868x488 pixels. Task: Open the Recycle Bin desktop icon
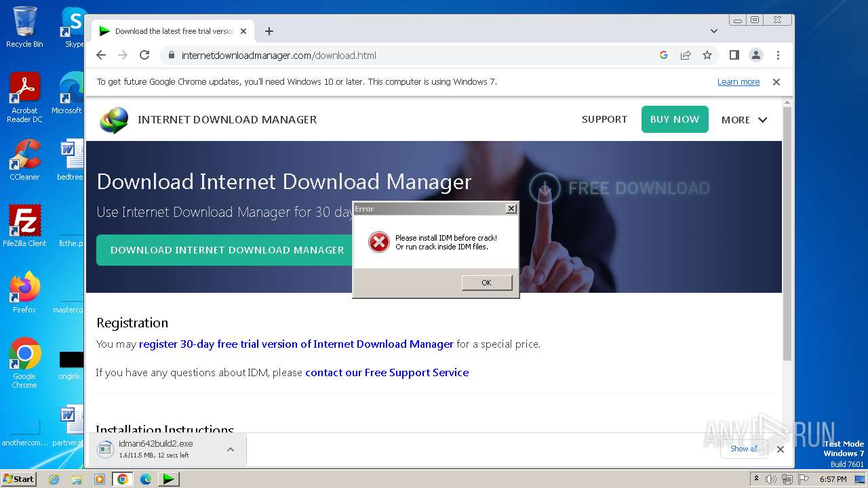(24, 27)
